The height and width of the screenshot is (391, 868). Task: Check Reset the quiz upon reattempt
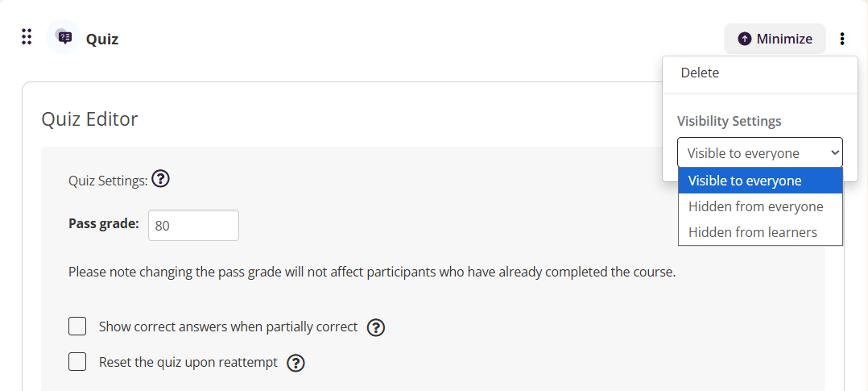point(77,362)
